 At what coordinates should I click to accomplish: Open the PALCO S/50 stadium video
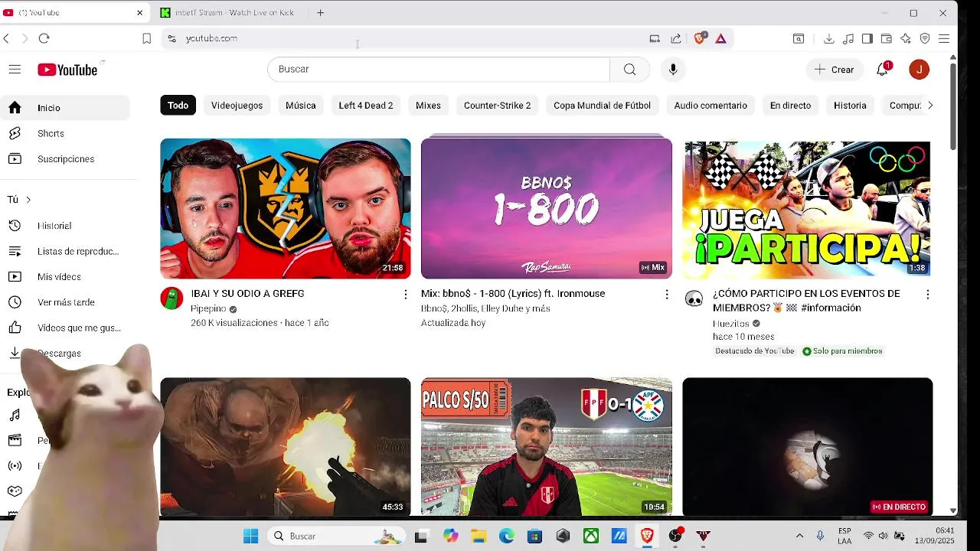tap(547, 447)
